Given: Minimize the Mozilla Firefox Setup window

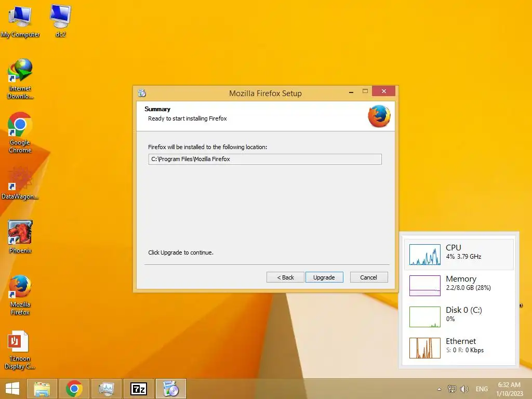Looking at the screenshot, I should coord(351,91).
